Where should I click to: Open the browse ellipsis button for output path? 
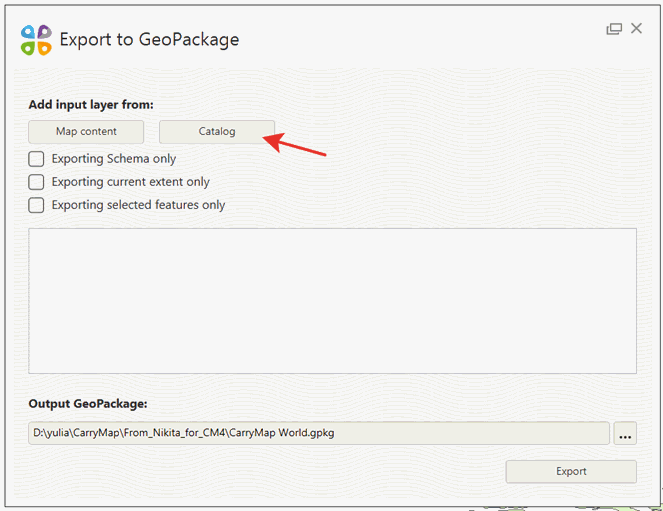625,433
